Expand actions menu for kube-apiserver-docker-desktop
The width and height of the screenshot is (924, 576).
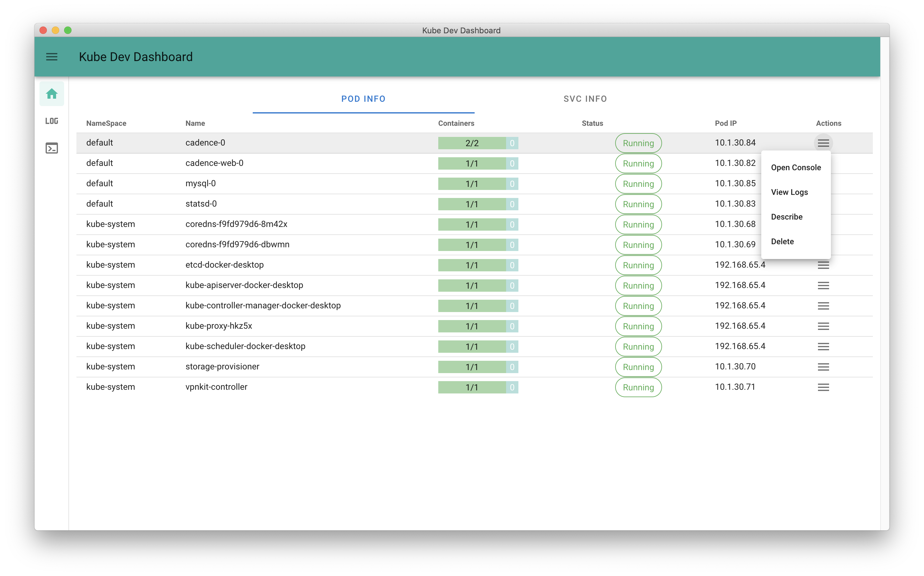(823, 285)
